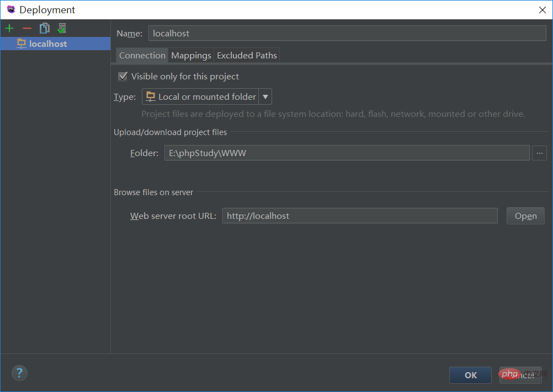Use selected server as default icon
This screenshot has width=553, height=392.
point(62,28)
